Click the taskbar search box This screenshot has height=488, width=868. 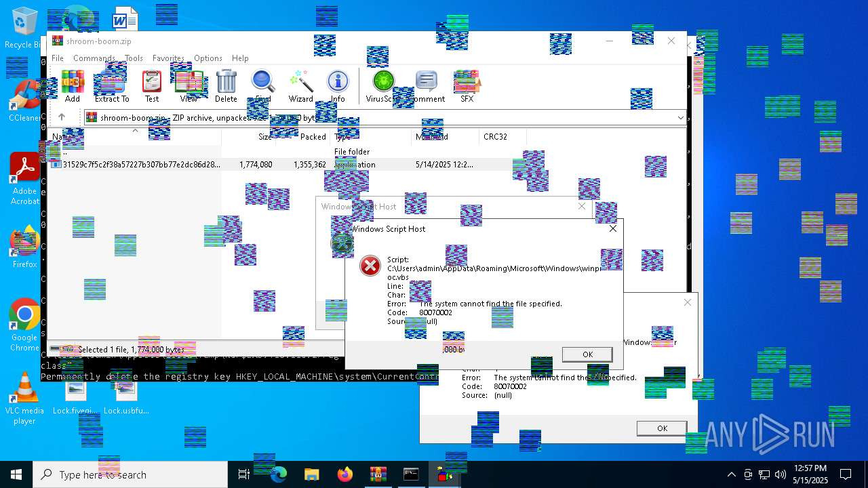tap(130, 474)
